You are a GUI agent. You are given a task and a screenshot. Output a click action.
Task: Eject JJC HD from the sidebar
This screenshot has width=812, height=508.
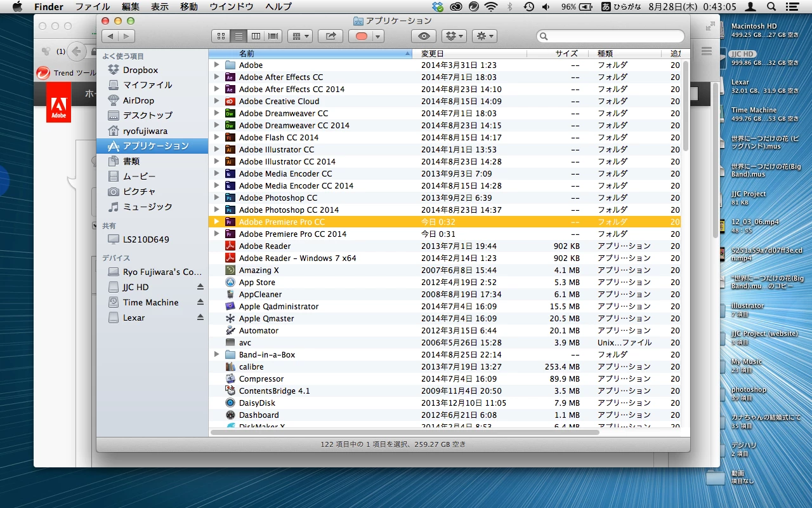click(200, 288)
